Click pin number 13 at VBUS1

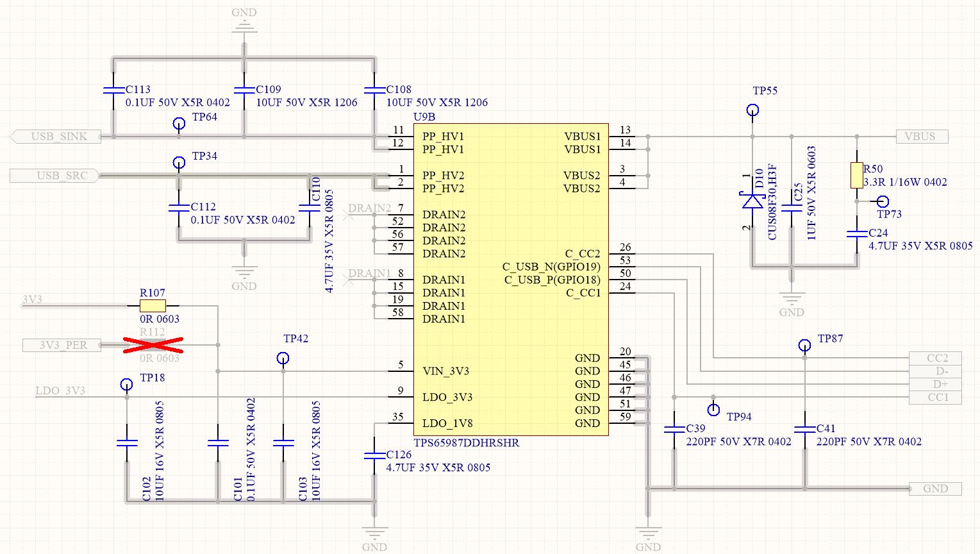625,130
